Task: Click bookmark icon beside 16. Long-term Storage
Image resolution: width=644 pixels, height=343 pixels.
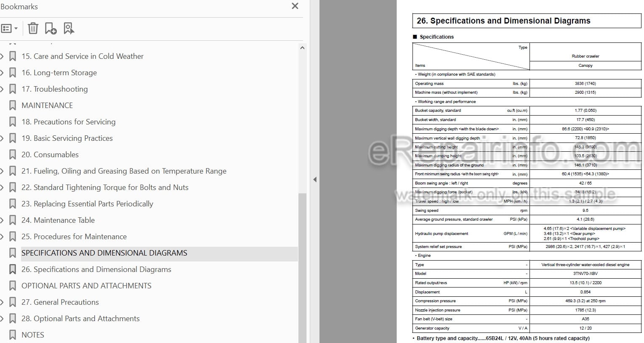Action: (13, 73)
